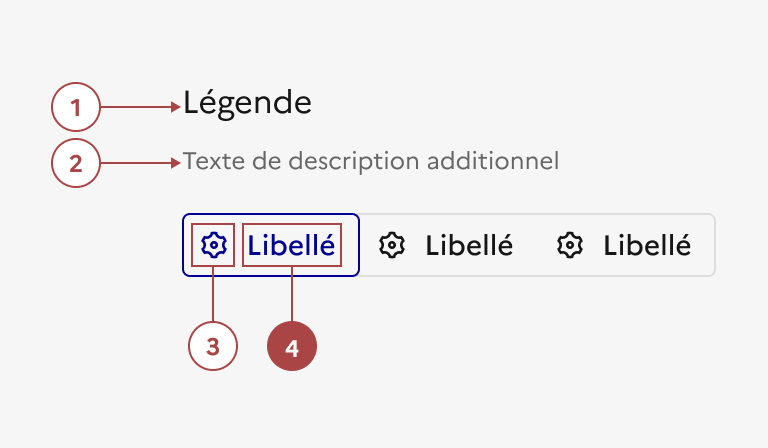Click the word 'Texte' in the description
Image resolution: width=768 pixels, height=448 pixels.
tap(208, 161)
